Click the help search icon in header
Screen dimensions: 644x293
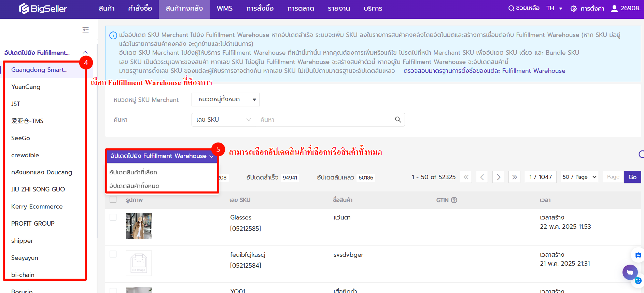[511, 8]
